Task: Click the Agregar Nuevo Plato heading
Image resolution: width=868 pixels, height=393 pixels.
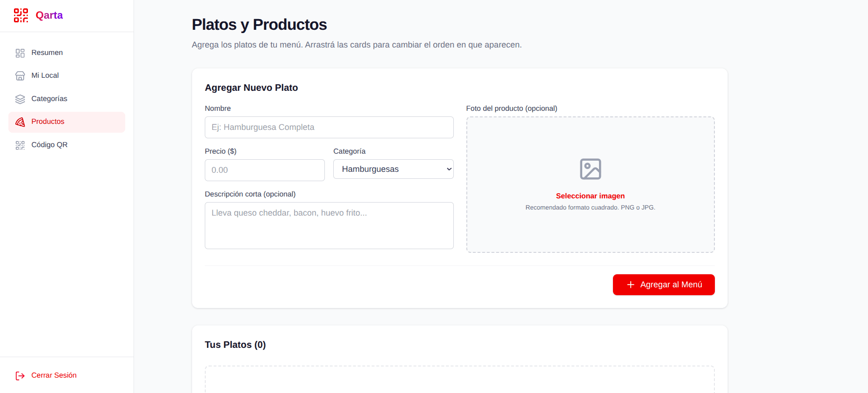Action: 251,88
